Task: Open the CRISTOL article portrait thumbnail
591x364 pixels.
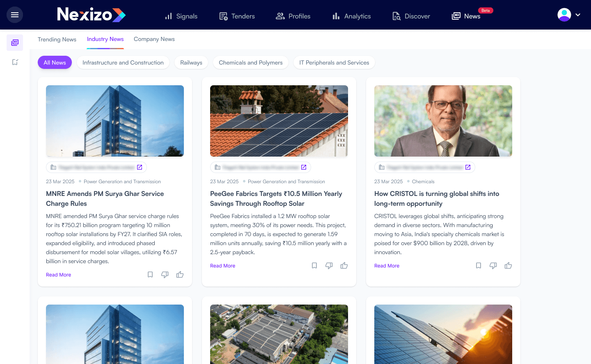Action: pyautogui.click(x=443, y=121)
